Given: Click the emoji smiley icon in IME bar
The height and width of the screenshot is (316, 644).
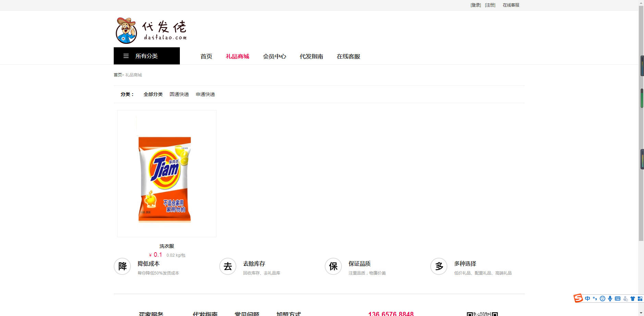Looking at the screenshot, I should click(x=603, y=299).
